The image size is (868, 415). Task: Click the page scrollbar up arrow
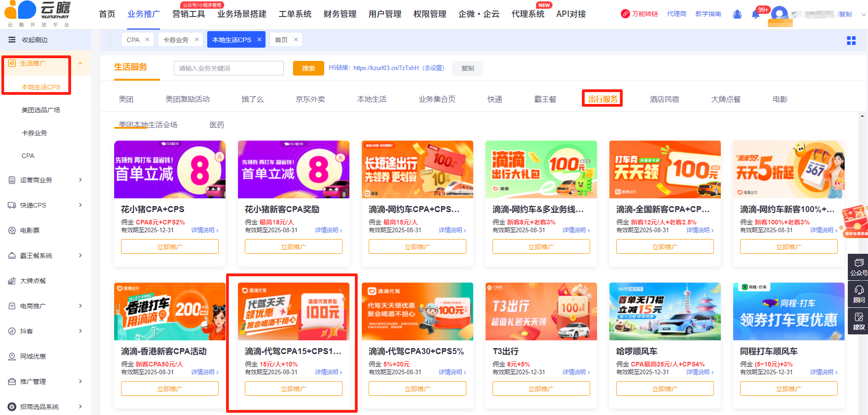click(862, 116)
